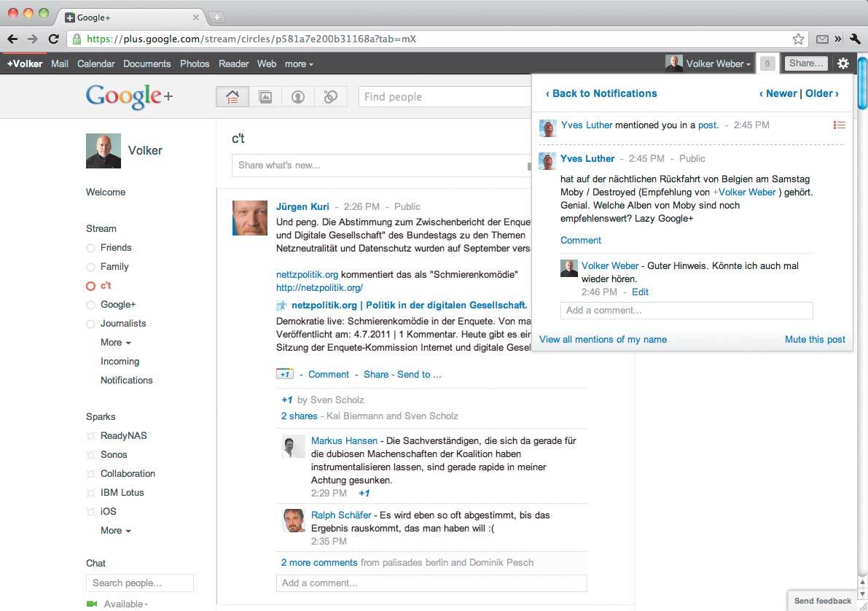Click the green video camera chat status icon
The height and width of the screenshot is (611, 868).
(92, 603)
